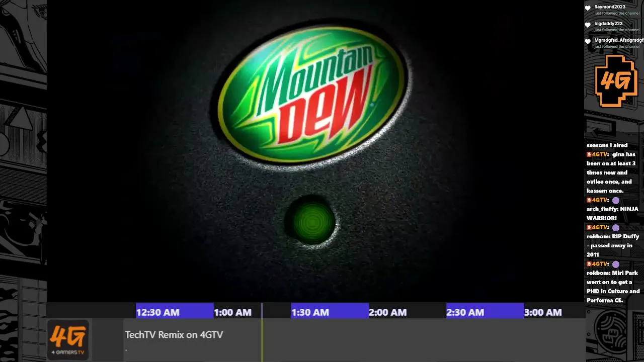The image size is (644, 362).
Task: Select the 12:30 AM time slot
Action: pos(175,312)
